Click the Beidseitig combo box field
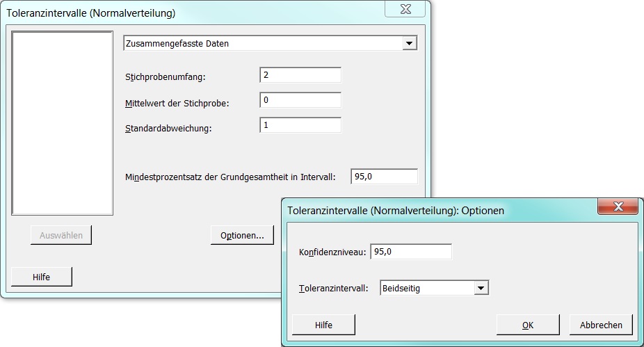The width and height of the screenshot is (644, 347). click(435, 288)
